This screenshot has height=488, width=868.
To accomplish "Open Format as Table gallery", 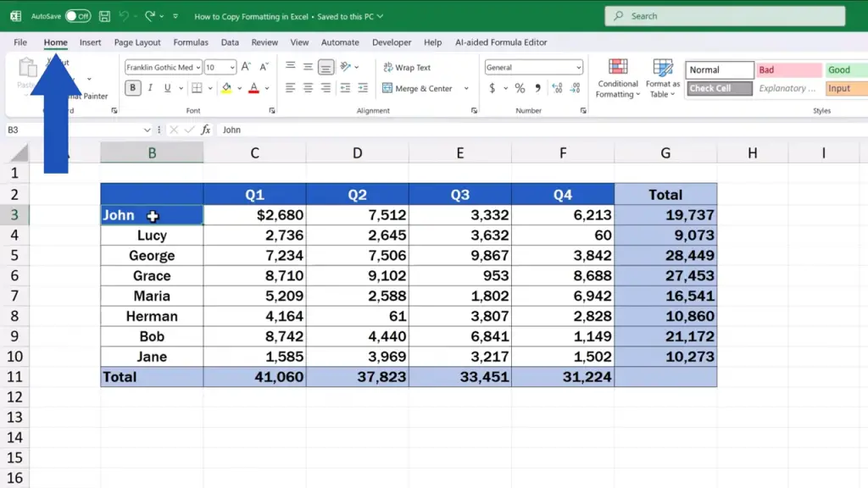I will [x=662, y=79].
